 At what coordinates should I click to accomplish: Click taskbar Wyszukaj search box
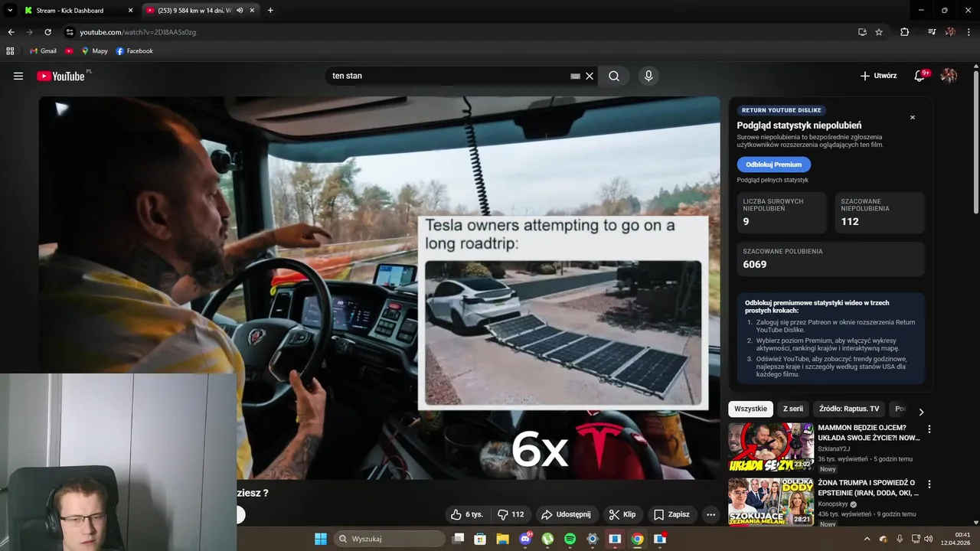click(x=387, y=539)
